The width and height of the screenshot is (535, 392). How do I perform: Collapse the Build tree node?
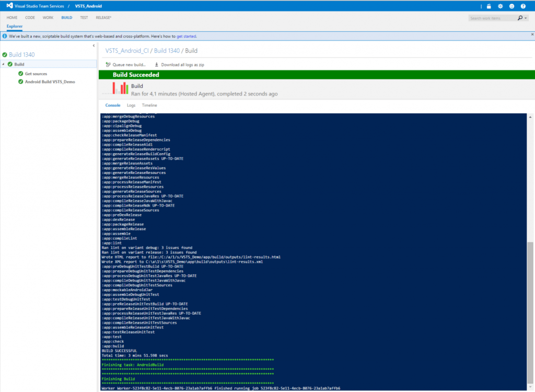coord(4,64)
